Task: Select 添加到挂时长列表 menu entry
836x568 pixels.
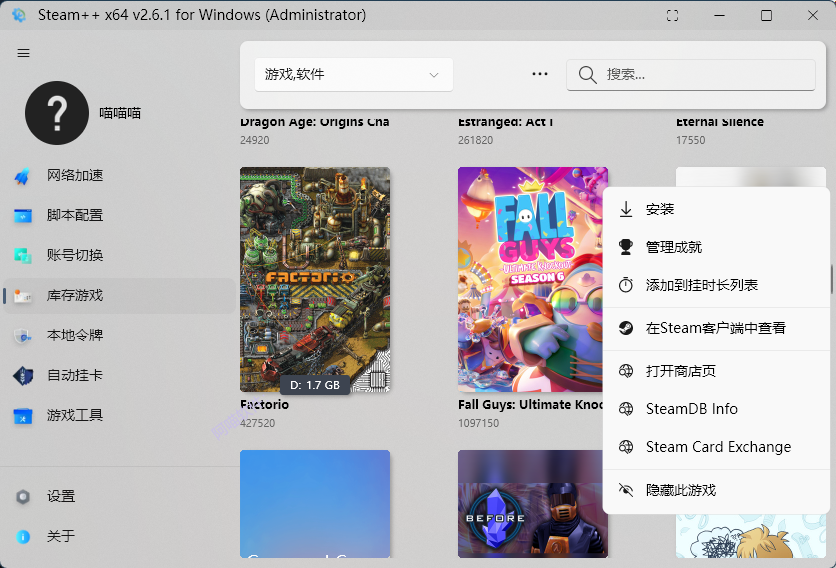Action: [x=716, y=285]
